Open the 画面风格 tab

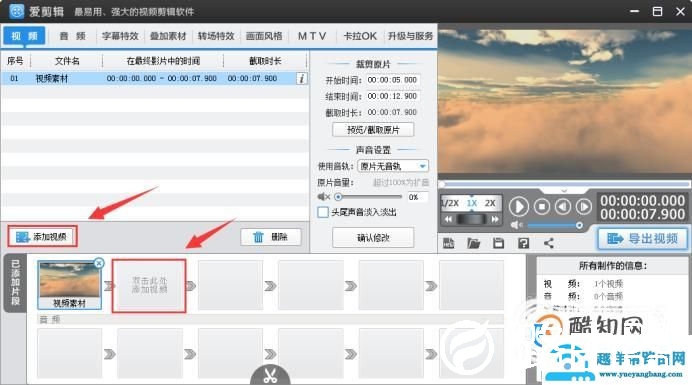264,36
